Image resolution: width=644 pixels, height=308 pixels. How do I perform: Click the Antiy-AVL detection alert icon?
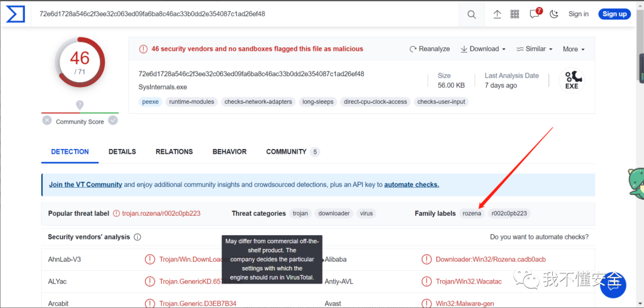pos(426,281)
